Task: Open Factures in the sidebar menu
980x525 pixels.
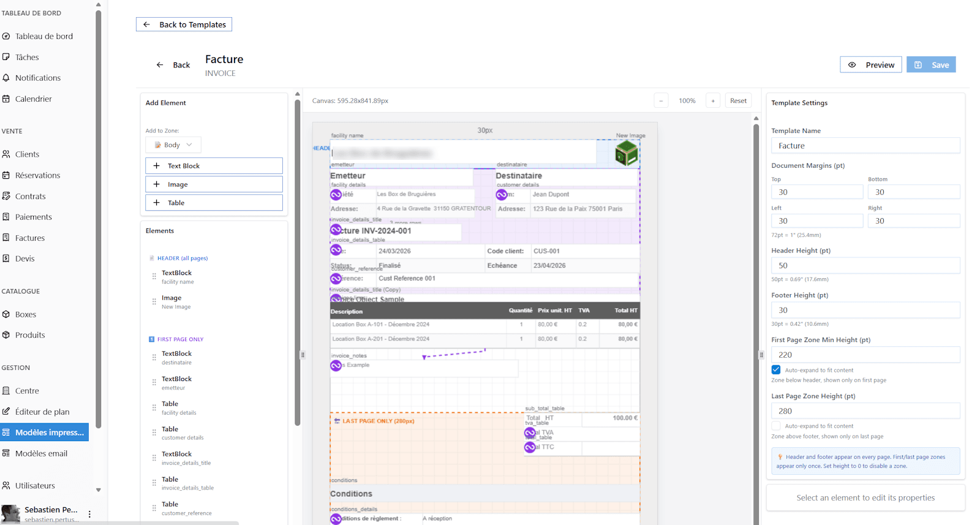Action: tap(30, 238)
